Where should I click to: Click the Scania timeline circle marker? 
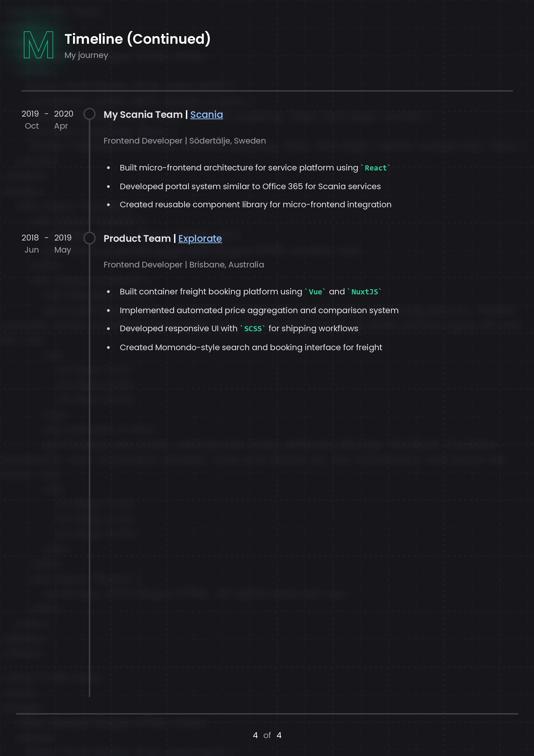[89, 114]
